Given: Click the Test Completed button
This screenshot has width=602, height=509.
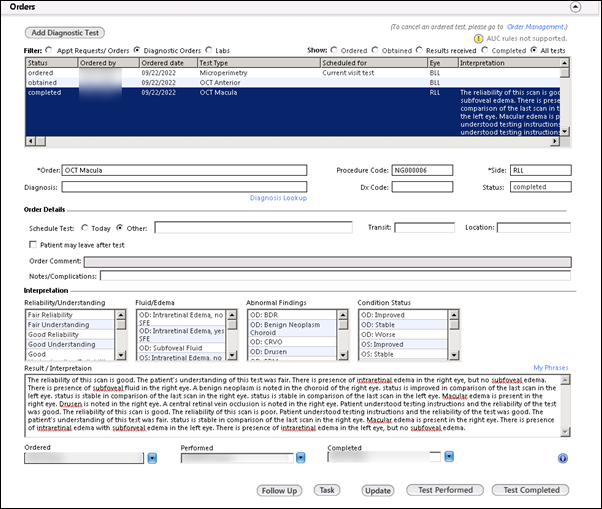Looking at the screenshot, I should pos(531,490).
